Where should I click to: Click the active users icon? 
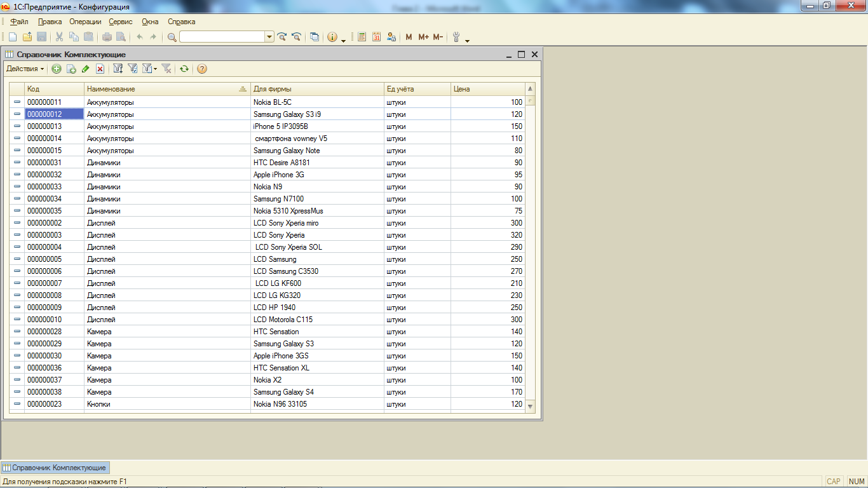391,37
